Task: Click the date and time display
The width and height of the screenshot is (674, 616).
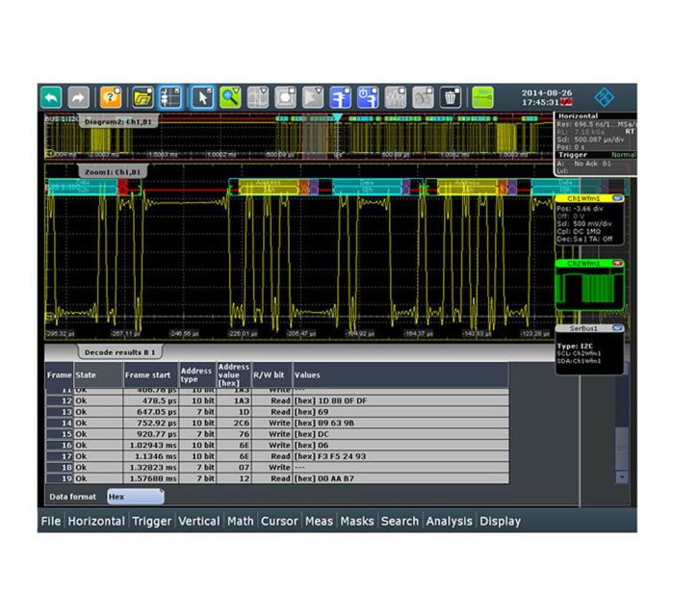Action: [x=546, y=97]
